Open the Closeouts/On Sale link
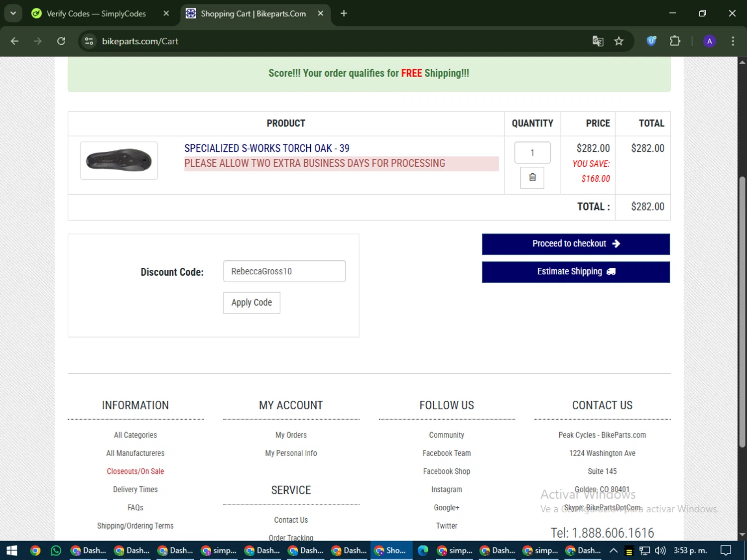 135,471
